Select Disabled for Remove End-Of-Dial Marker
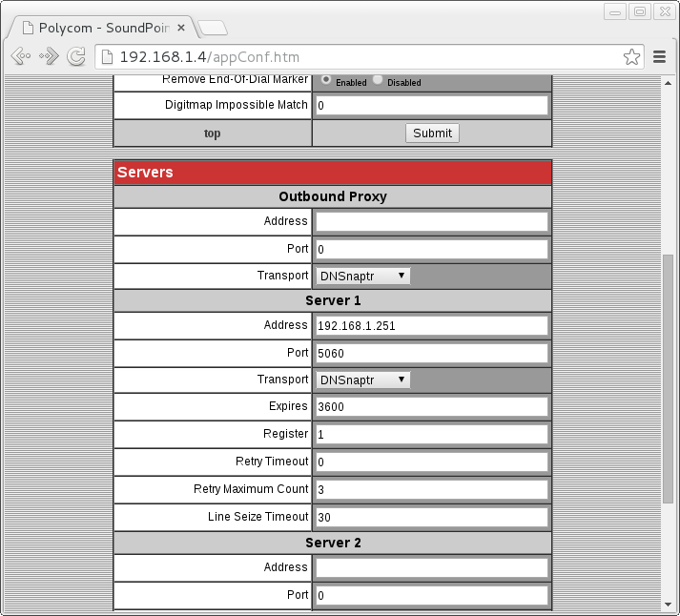Screen dimensions: 680x616 click(x=378, y=80)
